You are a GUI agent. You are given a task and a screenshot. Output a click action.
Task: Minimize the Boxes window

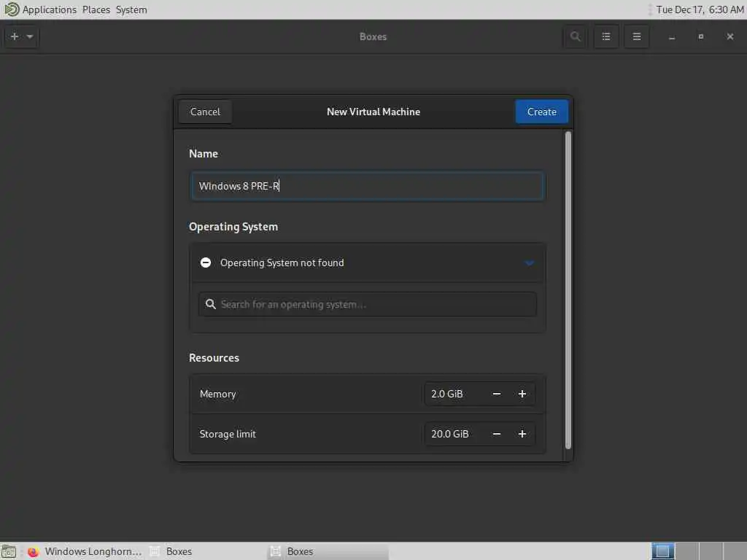coord(672,36)
